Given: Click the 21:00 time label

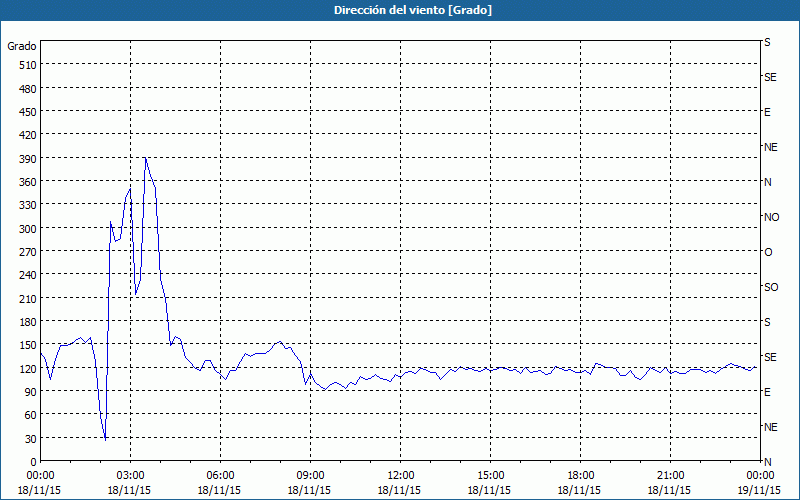Looking at the screenshot, I should 670,476.
